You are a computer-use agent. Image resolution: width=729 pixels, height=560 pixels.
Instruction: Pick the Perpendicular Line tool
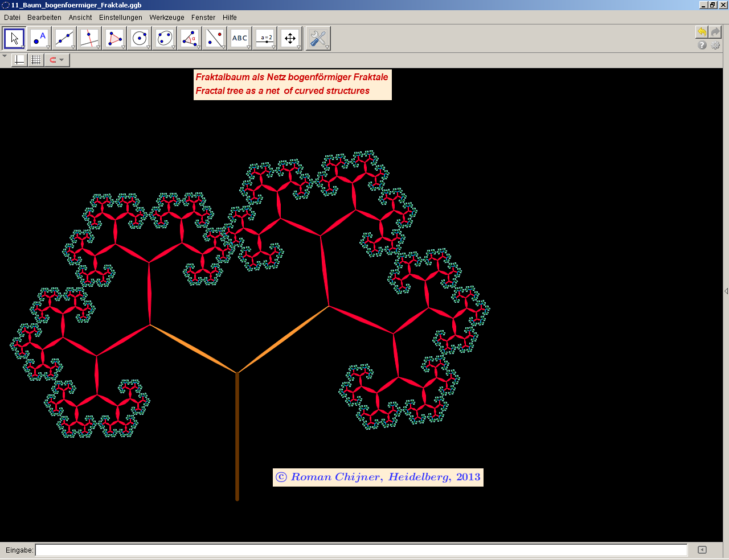(x=89, y=39)
